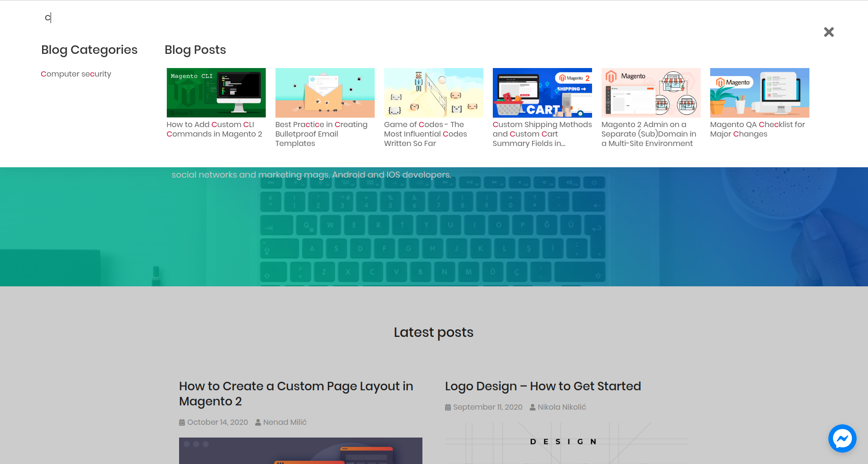This screenshot has height=464, width=868.
Task: Open 'Logo Design – How to Get Started' post
Action: (x=543, y=386)
